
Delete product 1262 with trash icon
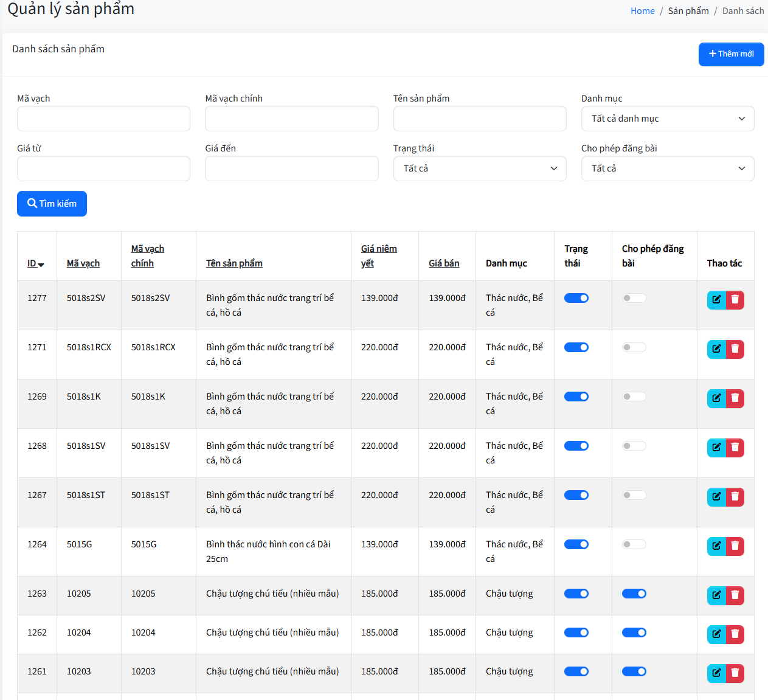(x=735, y=634)
